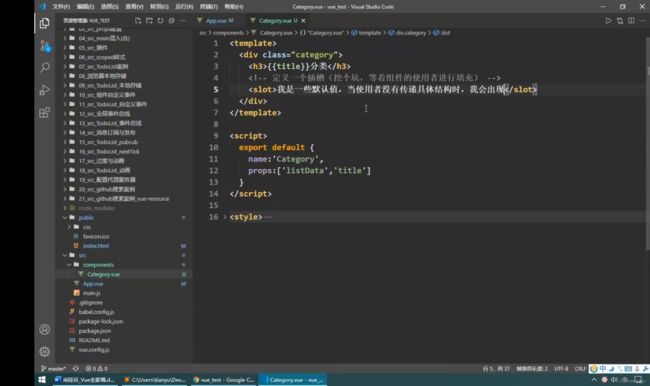Open the Manage settings gear icon
The image size is (650, 386).
tap(45, 352)
